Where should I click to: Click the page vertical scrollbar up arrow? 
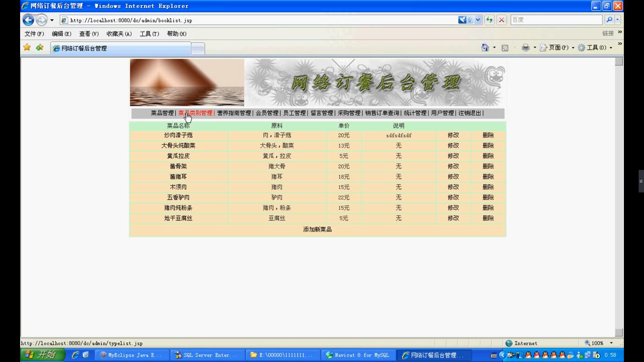(x=619, y=62)
